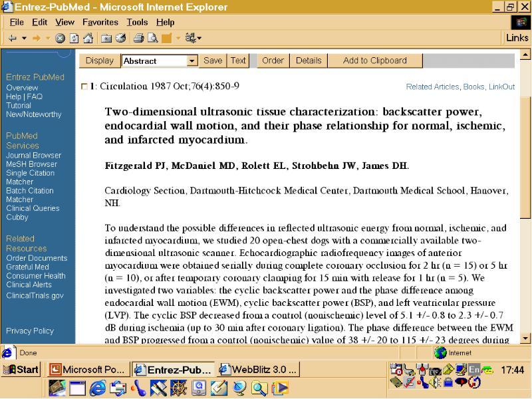Open the mail envelope quick launch icon
This screenshot has height=399, width=532.
(x=118, y=388)
